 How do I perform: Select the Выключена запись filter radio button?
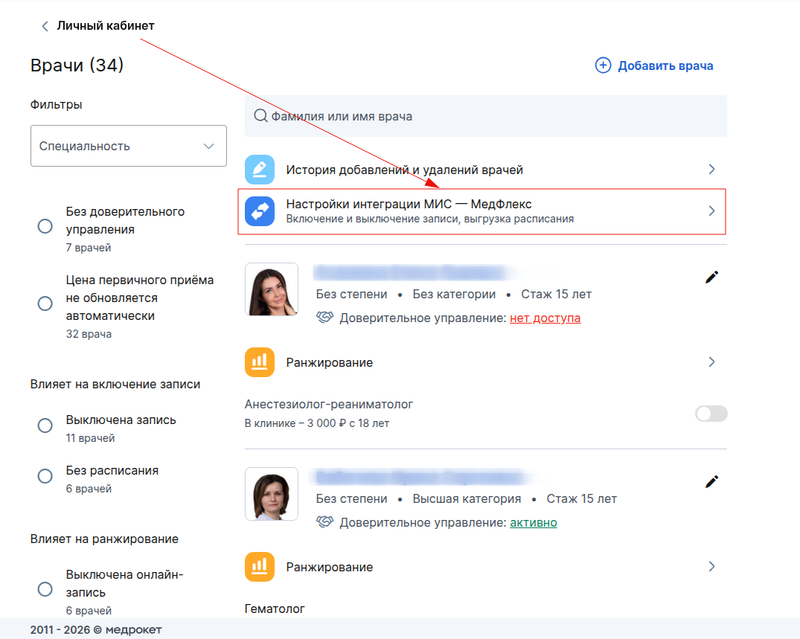coord(45,425)
